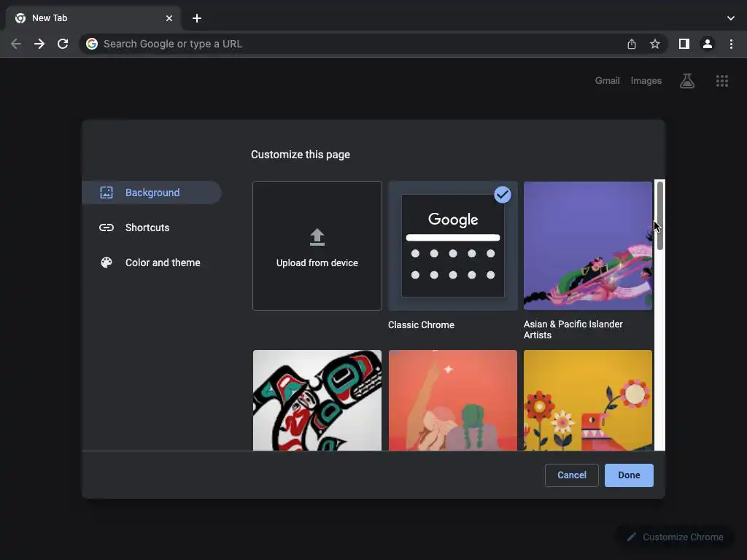Open a new tab with plus icon

197,18
